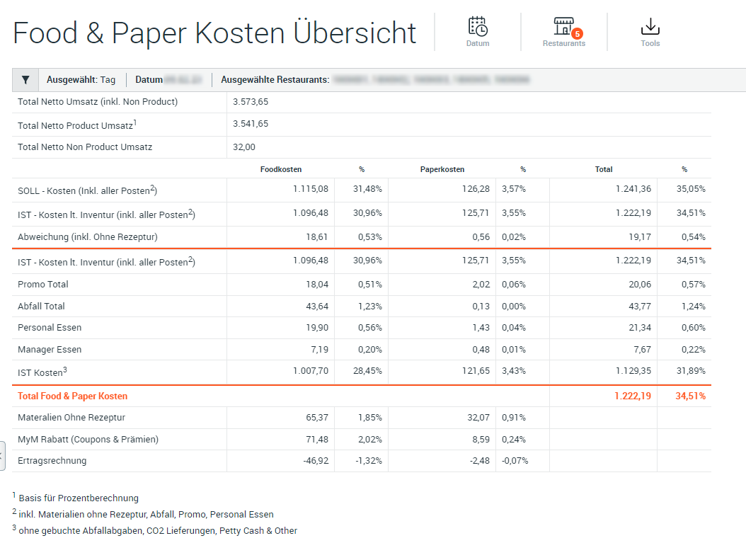Click page title 'Food & Paper Kosten Übersicht'
The image size is (746, 560).
[214, 33]
